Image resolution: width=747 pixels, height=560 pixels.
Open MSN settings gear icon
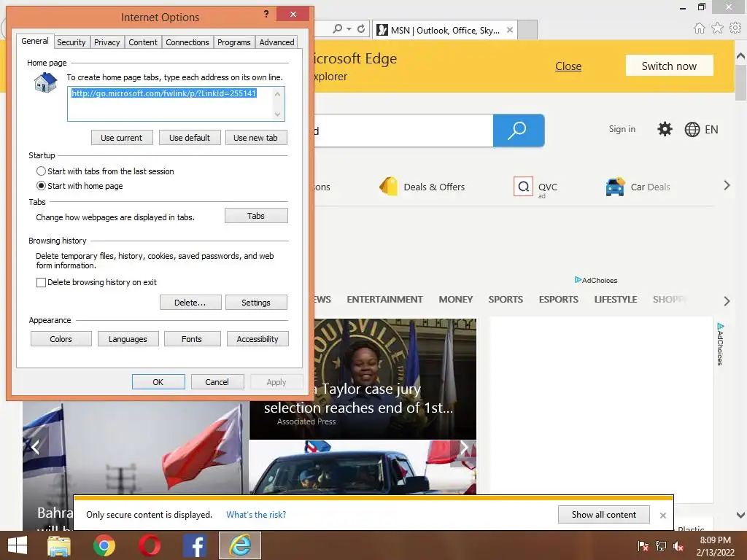665,129
